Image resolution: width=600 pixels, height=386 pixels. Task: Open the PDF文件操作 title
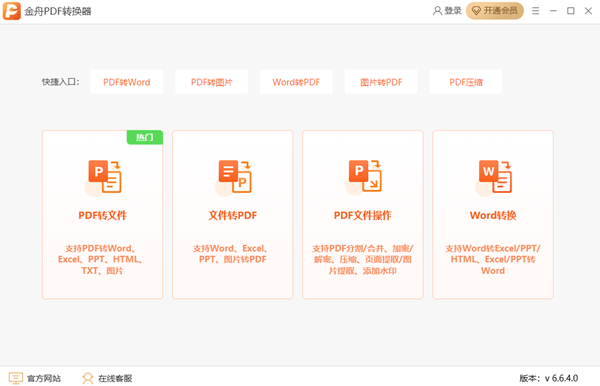pos(363,215)
